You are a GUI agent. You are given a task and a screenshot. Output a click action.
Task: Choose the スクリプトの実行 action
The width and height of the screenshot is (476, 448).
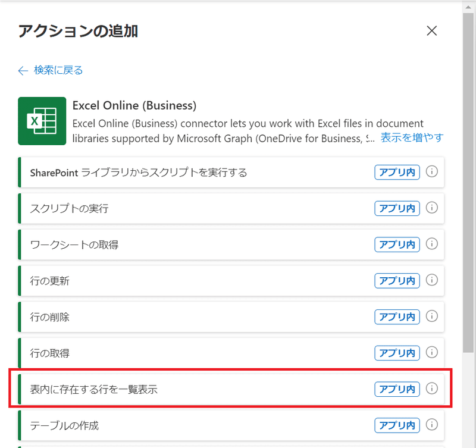(x=231, y=208)
